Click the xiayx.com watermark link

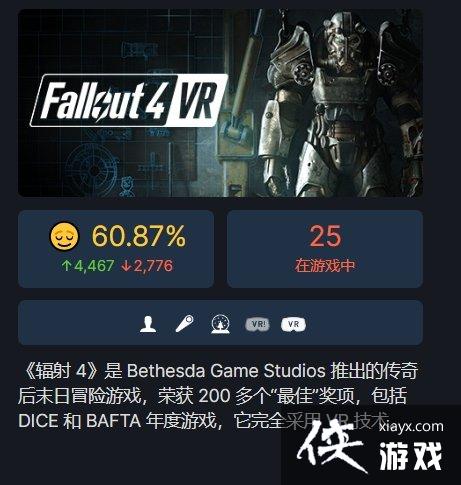point(411,427)
